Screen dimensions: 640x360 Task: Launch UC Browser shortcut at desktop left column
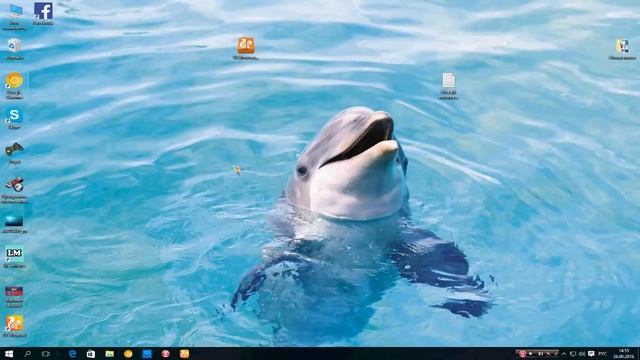pyautogui.click(x=14, y=326)
